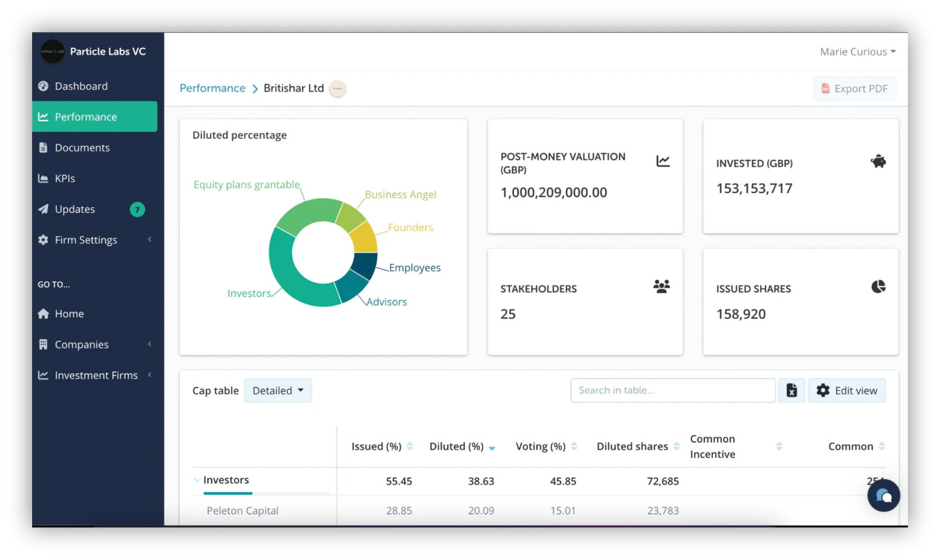Viewport: 940px width, 560px height.
Task: Click the post-money valuation amount 1,000,209,000.00
Action: 553,192
